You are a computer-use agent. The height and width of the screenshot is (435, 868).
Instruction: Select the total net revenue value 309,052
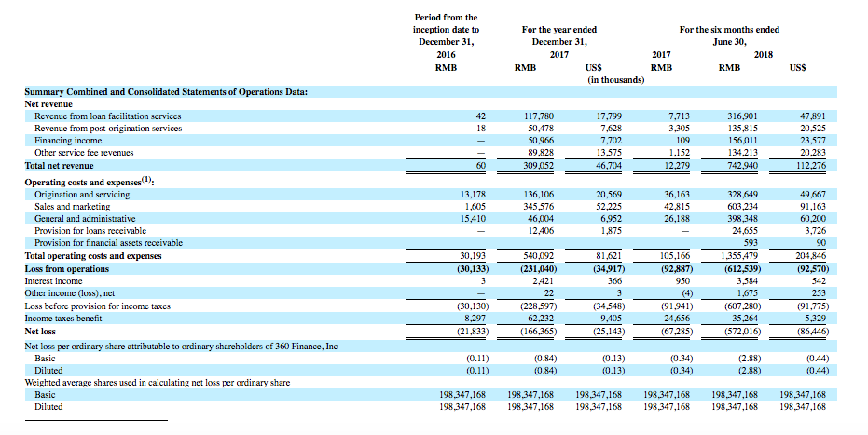click(535, 165)
